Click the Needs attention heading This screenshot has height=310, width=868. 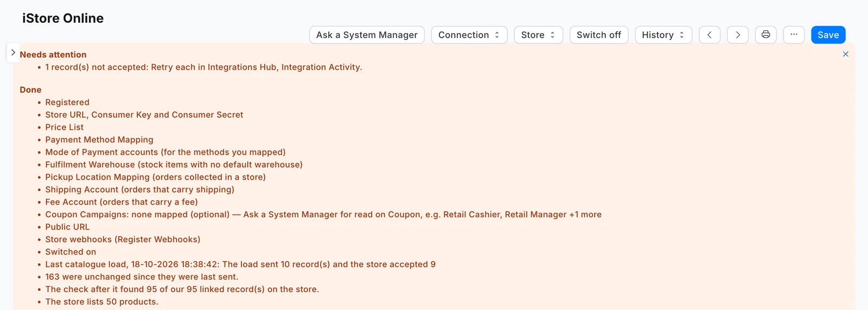pyautogui.click(x=53, y=55)
